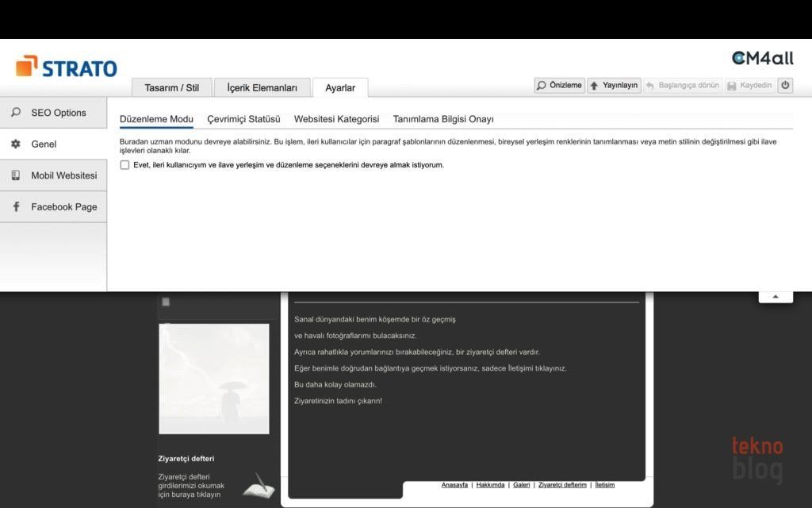Click the STRATO logo
The image size is (812, 508).
click(x=67, y=67)
